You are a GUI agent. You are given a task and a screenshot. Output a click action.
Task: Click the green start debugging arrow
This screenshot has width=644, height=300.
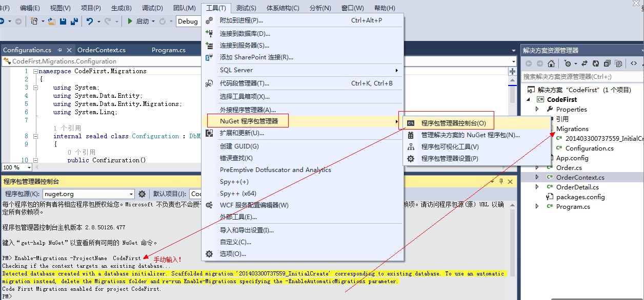[x=130, y=21]
